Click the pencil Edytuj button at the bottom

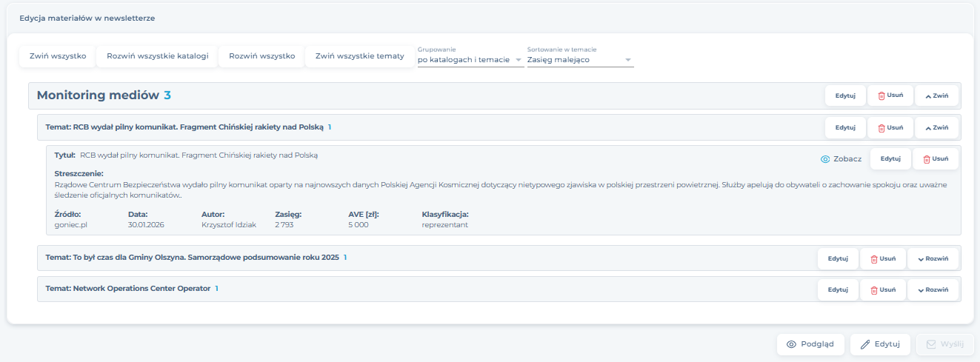point(880,344)
